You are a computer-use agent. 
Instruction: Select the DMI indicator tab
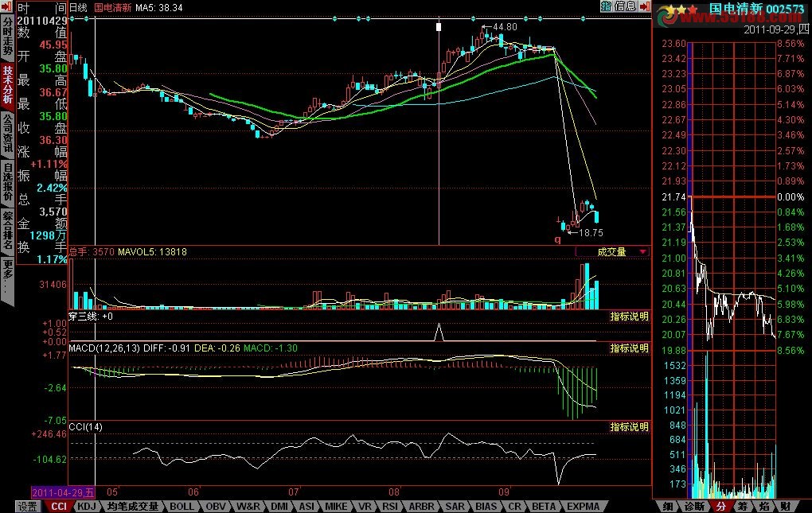[279, 507]
